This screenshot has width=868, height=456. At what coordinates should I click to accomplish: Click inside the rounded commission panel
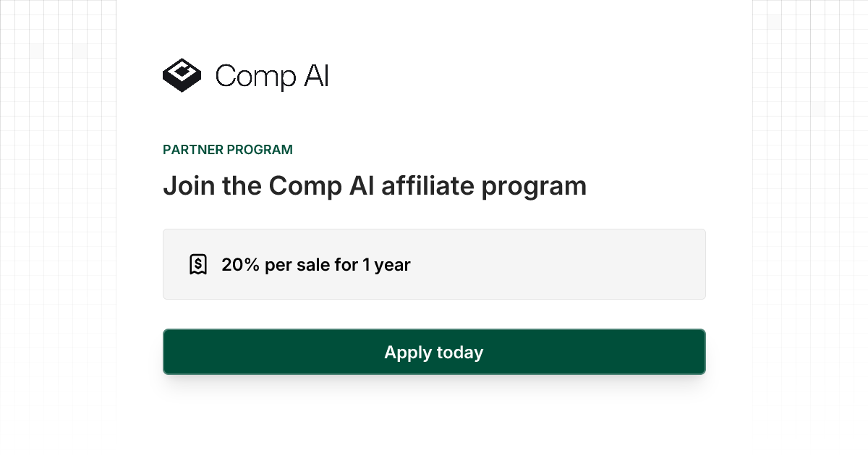434,263
